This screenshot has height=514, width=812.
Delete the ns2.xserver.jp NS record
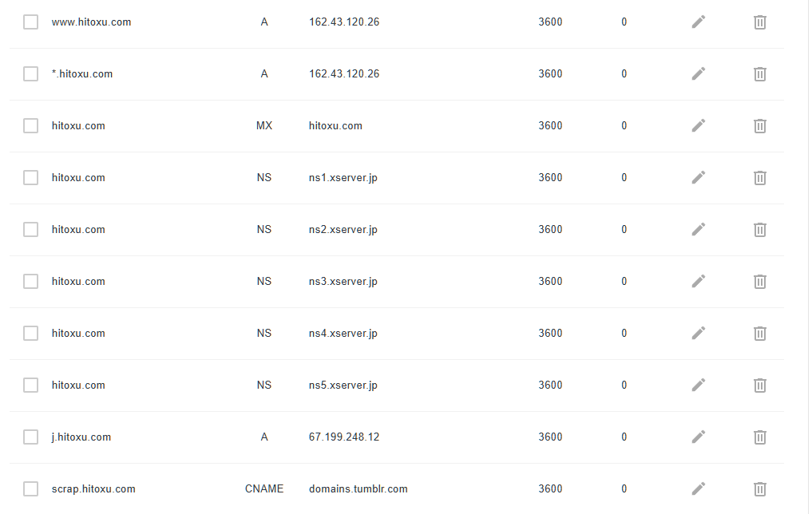[760, 230]
